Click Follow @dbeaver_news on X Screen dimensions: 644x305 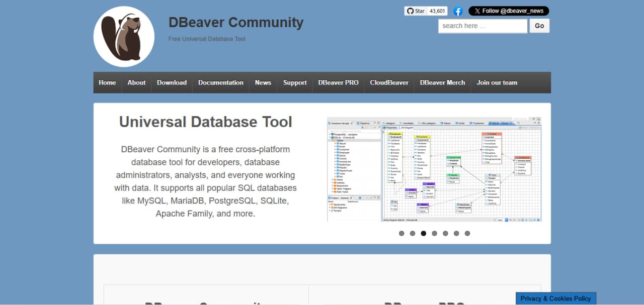[509, 11]
